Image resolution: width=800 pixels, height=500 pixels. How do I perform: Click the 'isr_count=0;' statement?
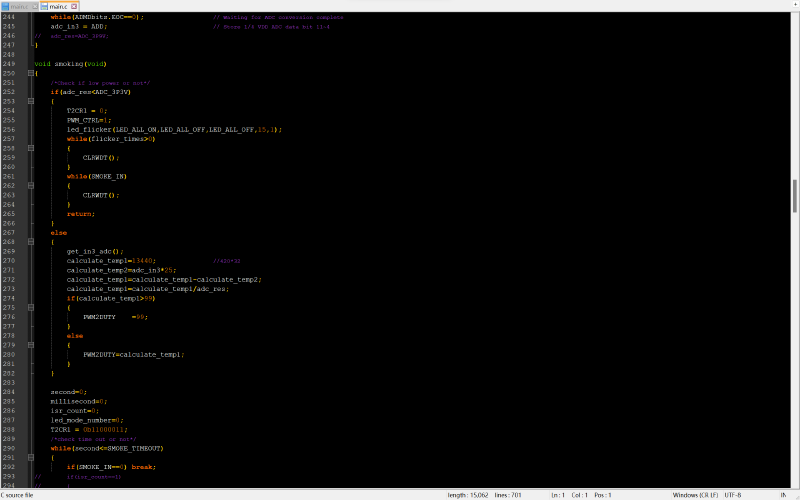point(75,411)
